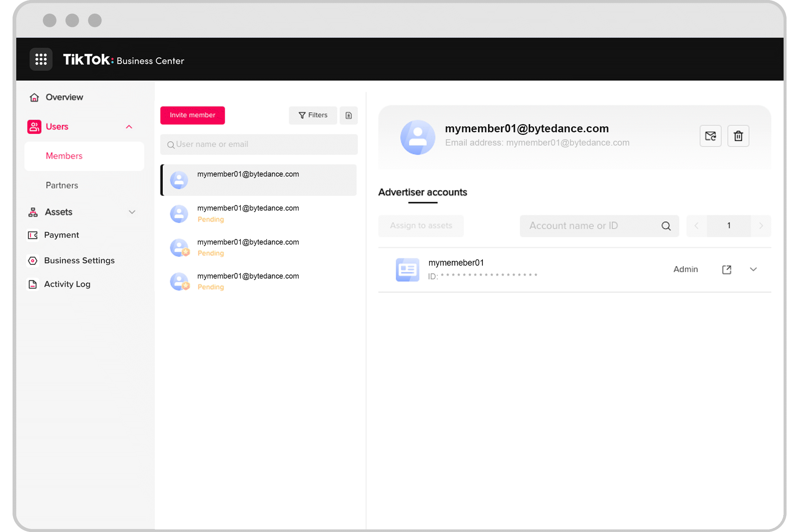Click the trash icon to delete member
The height and width of the screenshot is (532, 798).
point(738,136)
